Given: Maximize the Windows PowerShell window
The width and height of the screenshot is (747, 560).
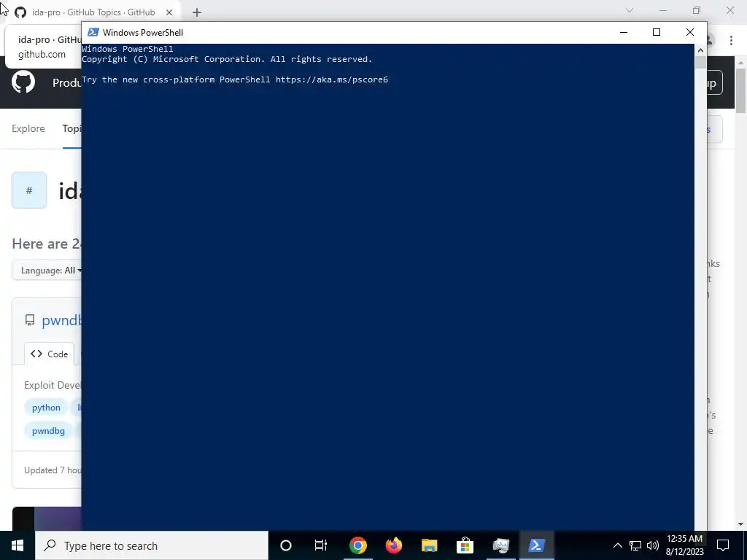Looking at the screenshot, I should [x=657, y=32].
